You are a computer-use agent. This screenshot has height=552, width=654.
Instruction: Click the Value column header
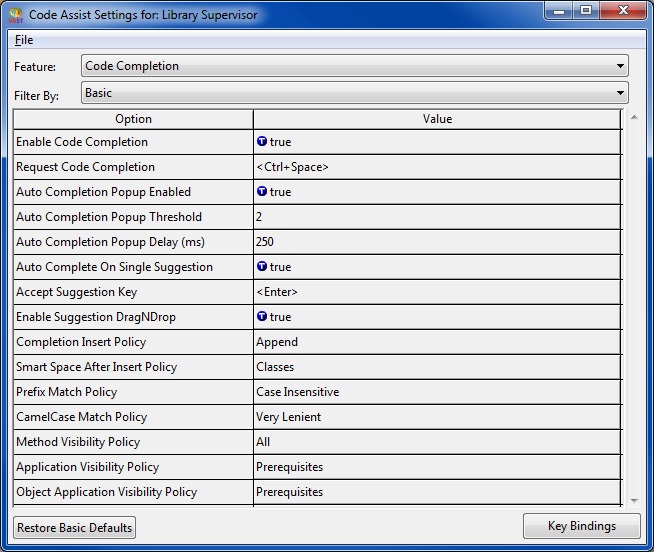[x=437, y=119]
